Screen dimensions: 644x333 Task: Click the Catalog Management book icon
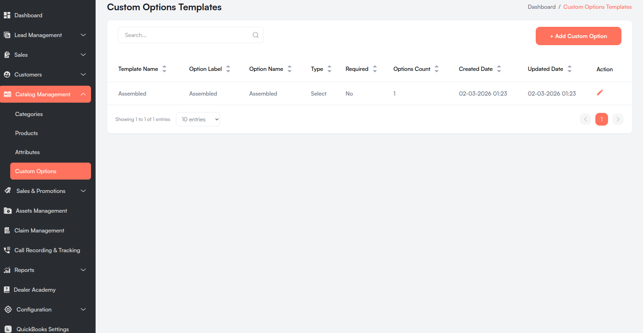click(x=7, y=94)
